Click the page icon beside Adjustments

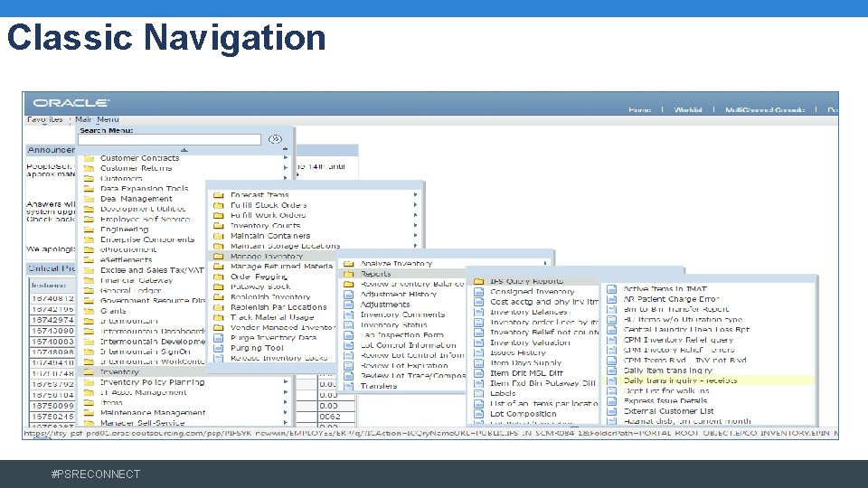tap(349, 305)
